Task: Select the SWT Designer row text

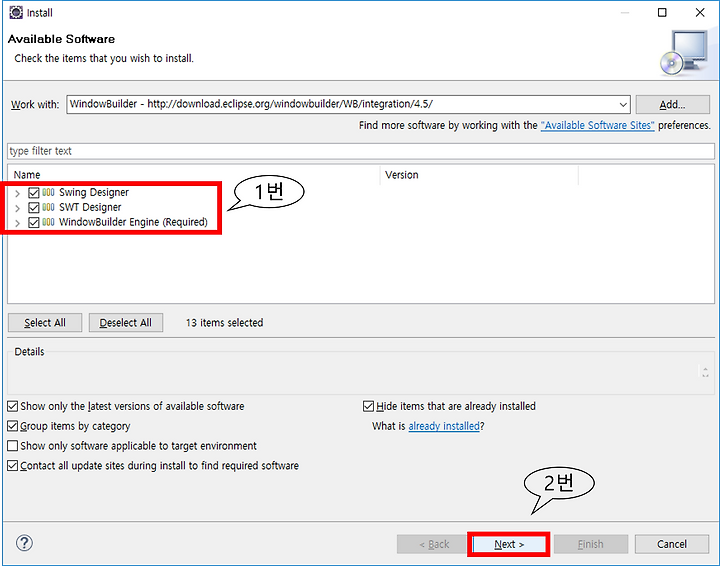Action: pos(90,207)
